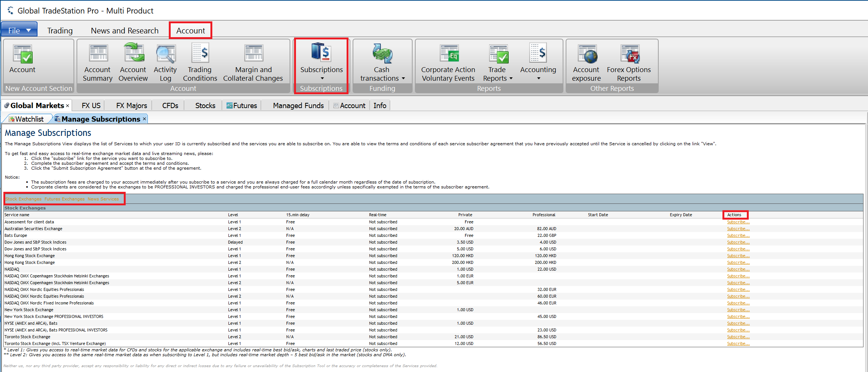Click the Manage Subscriptions page heading
The width and height of the screenshot is (868, 372).
48,133
